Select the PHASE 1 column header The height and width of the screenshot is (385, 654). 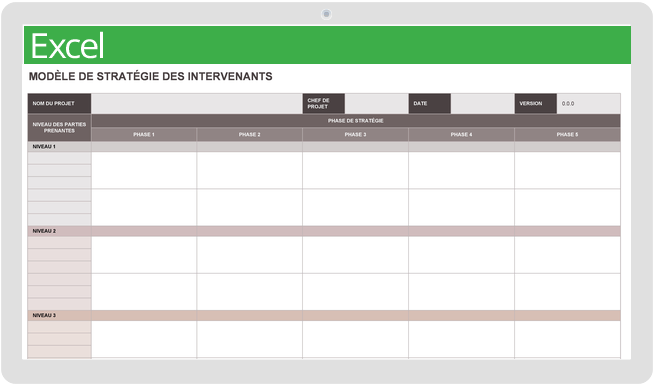tap(144, 134)
